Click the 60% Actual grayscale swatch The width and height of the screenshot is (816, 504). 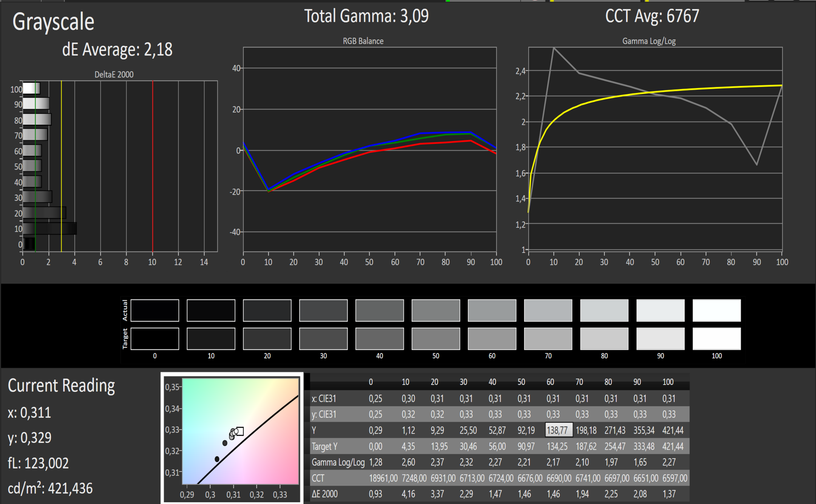[x=492, y=310]
